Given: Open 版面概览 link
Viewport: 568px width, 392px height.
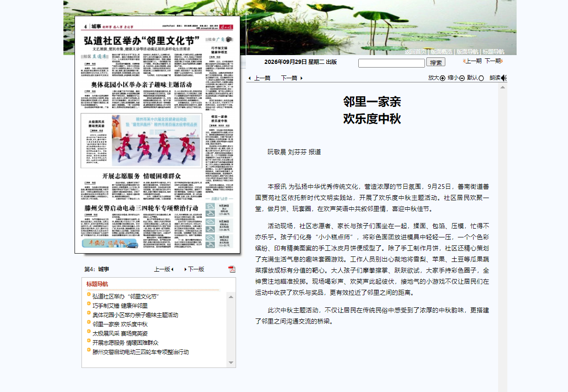Looking at the screenshot, I should (x=441, y=52).
